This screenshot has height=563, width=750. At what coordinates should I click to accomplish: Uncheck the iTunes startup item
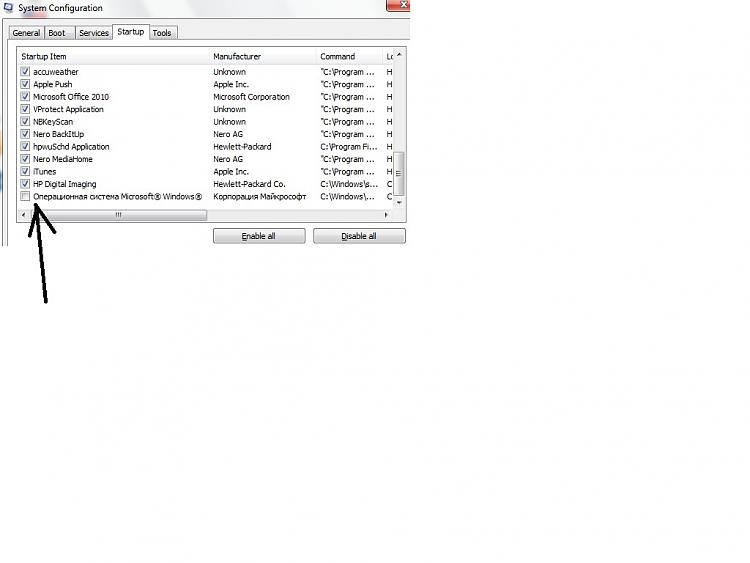pos(25,171)
